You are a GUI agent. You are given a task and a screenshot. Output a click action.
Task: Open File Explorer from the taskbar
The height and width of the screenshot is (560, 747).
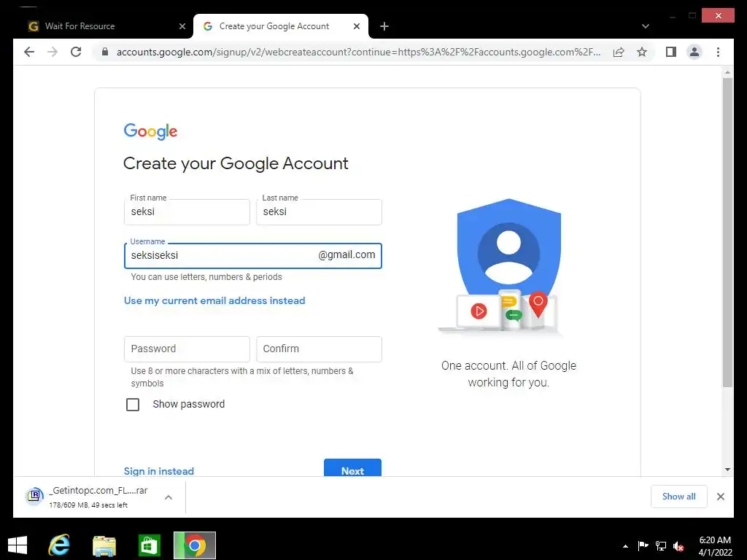click(104, 545)
